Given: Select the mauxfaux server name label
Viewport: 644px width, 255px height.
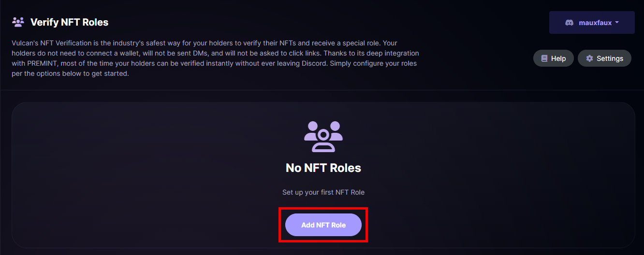Looking at the screenshot, I should (595, 23).
